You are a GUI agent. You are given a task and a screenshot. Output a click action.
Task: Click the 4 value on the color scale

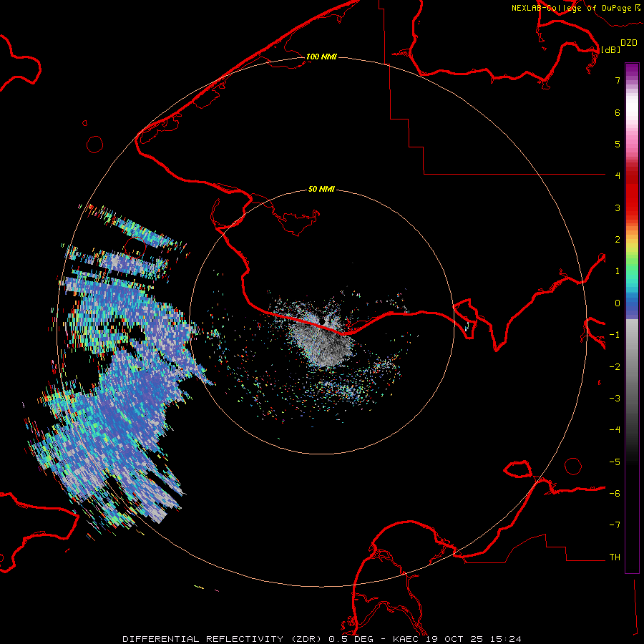618,175
